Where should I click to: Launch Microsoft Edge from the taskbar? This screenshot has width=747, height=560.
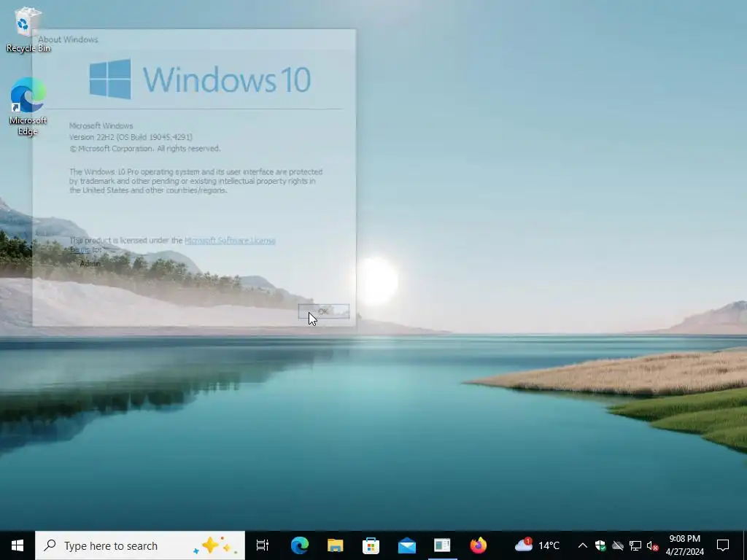pyautogui.click(x=300, y=545)
